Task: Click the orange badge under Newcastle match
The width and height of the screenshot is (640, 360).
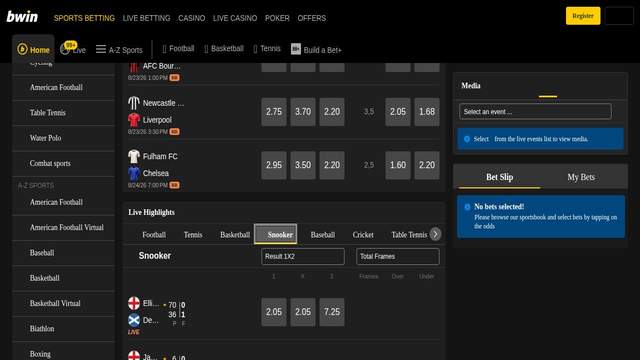Action: (174, 132)
